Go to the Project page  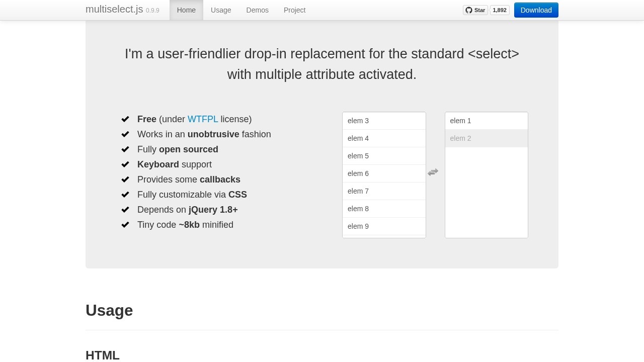click(294, 10)
